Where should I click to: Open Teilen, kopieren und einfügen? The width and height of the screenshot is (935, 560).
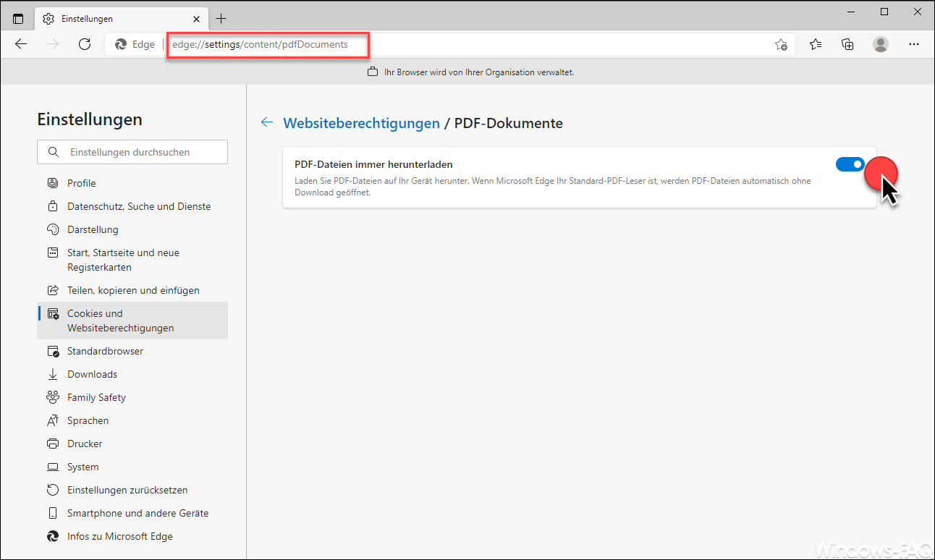[x=132, y=290]
